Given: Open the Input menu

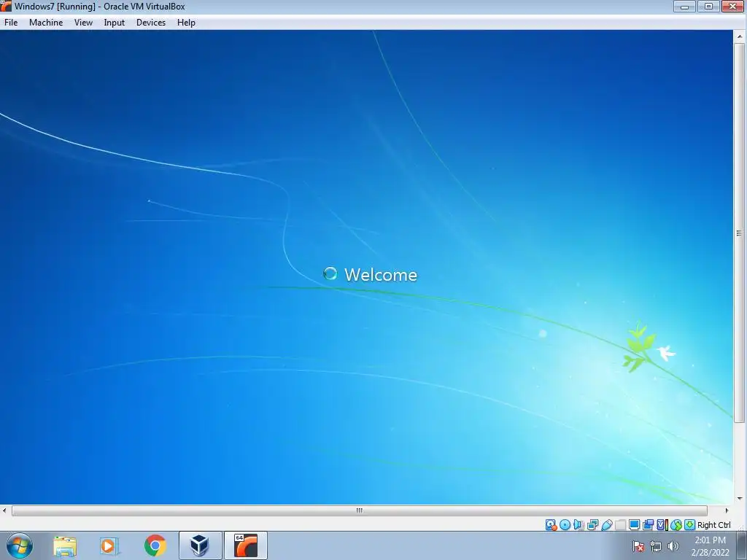Looking at the screenshot, I should pyautogui.click(x=115, y=23).
